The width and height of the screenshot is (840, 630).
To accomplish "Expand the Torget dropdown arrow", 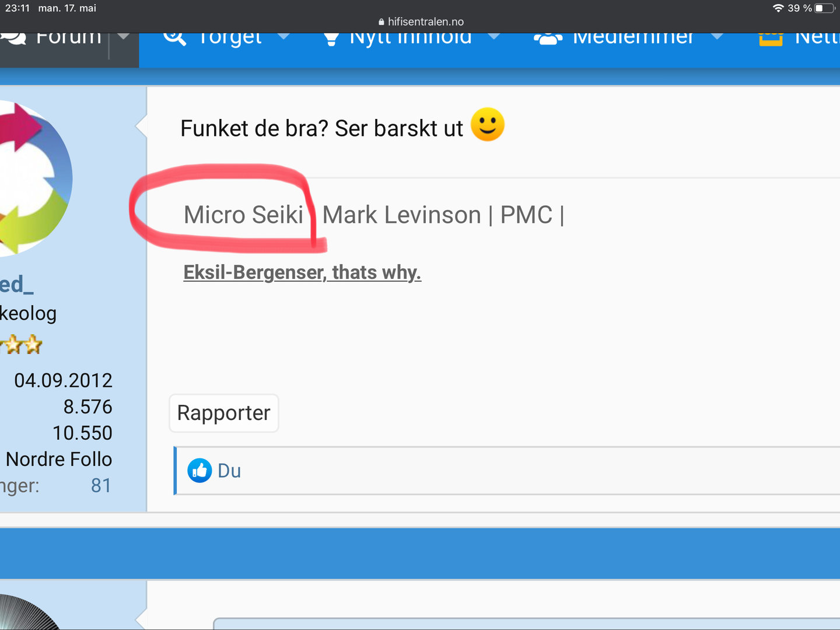I will click(283, 36).
